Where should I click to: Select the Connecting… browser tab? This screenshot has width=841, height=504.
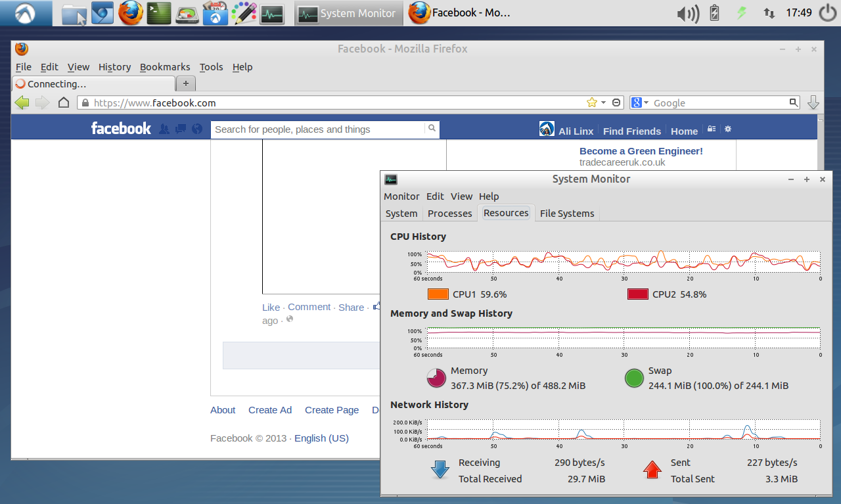[x=94, y=83]
